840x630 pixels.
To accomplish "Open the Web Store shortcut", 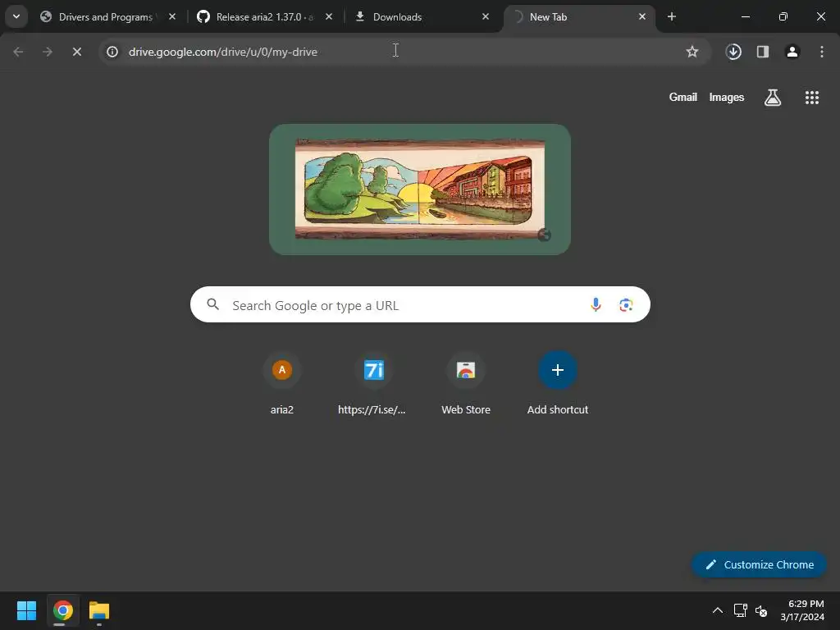I will pyautogui.click(x=466, y=384).
